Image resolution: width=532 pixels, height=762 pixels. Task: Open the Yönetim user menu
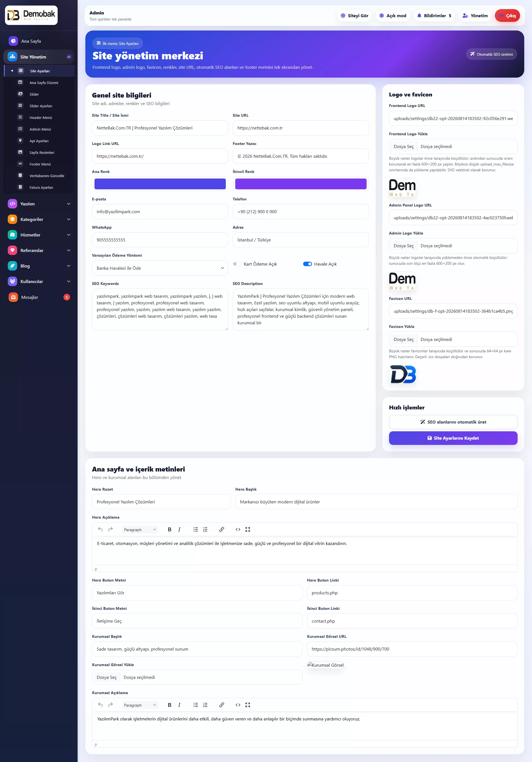(x=475, y=16)
